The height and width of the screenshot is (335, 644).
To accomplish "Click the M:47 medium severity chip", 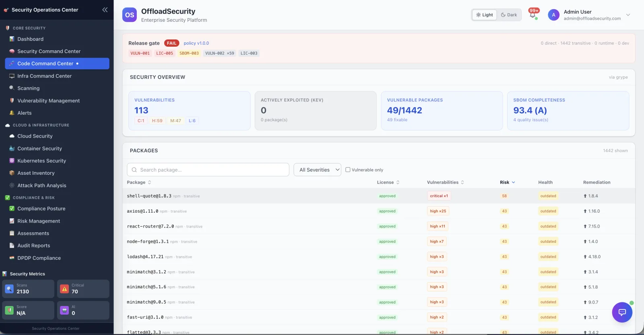I will coord(175,121).
